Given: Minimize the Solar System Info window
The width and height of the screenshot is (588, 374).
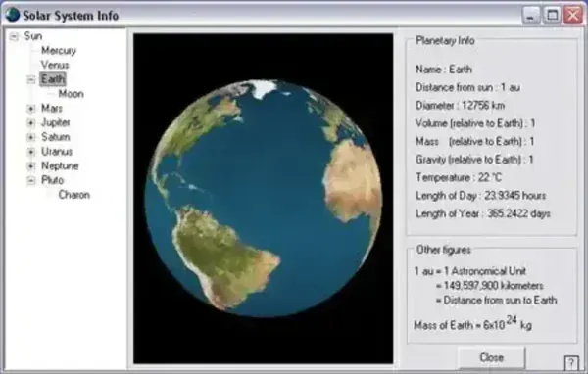Looking at the screenshot, I should click(x=530, y=16).
